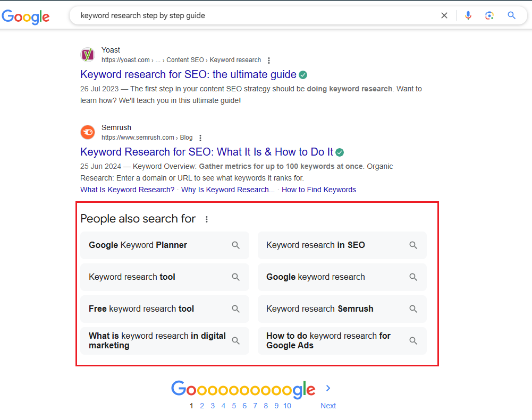Click the "25 Jun 2024" date in the Semrush snippet
This screenshot has height=420, width=532.
(x=101, y=166)
